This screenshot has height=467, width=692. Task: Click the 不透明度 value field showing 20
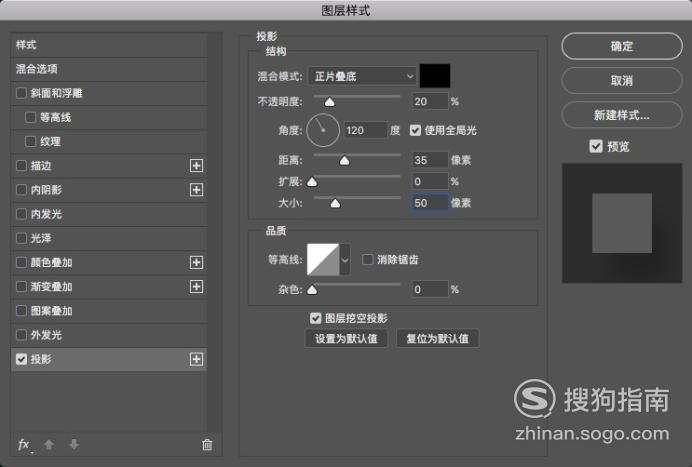click(430, 102)
